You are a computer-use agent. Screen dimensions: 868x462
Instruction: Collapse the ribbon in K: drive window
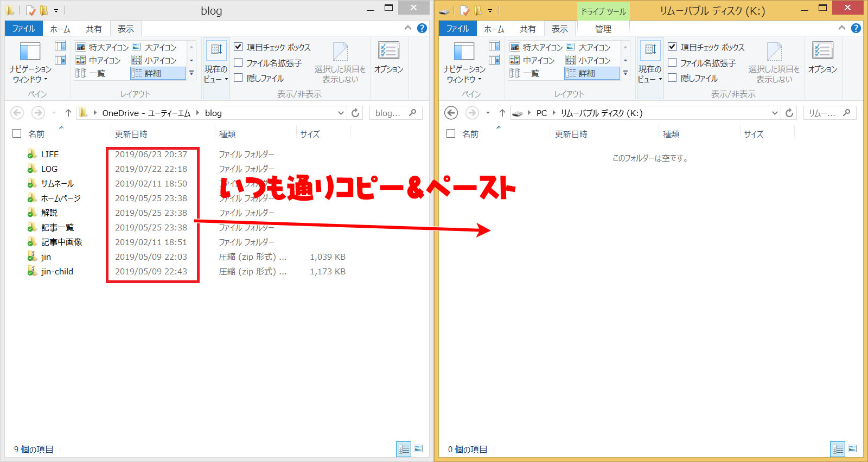tap(842, 28)
